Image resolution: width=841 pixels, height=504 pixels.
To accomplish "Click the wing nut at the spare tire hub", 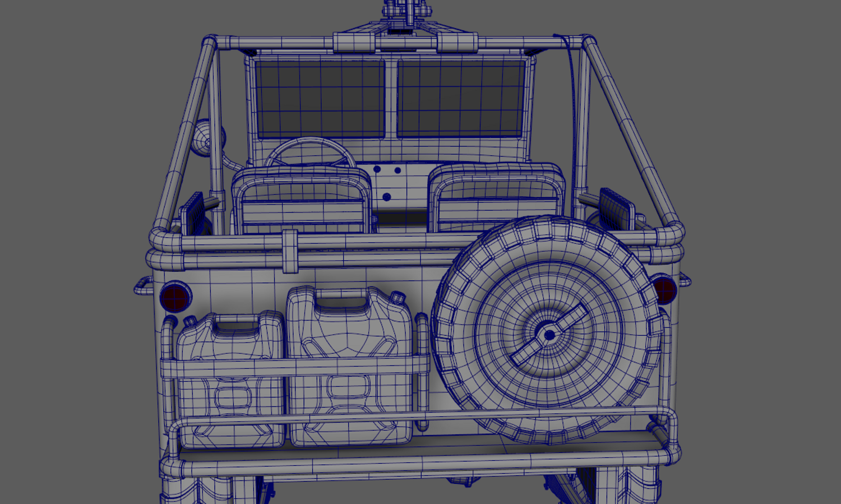I will [x=549, y=334].
